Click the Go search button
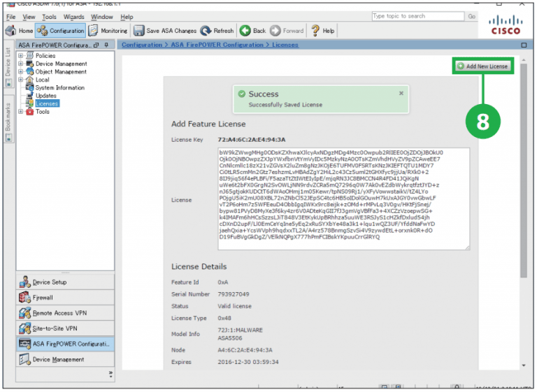 [471, 16]
